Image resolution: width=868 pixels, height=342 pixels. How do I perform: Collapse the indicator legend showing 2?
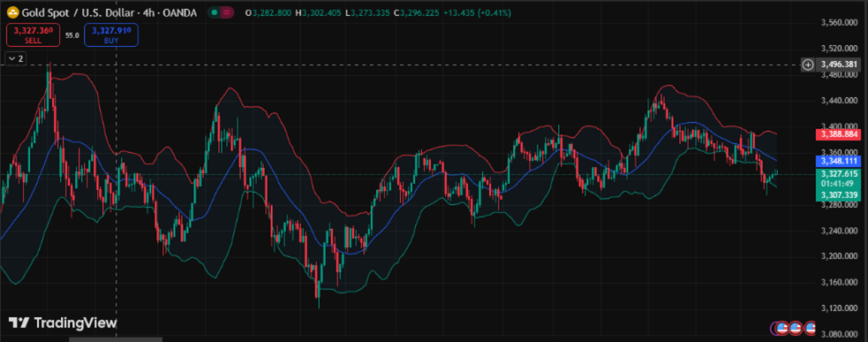click(x=16, y=58)
